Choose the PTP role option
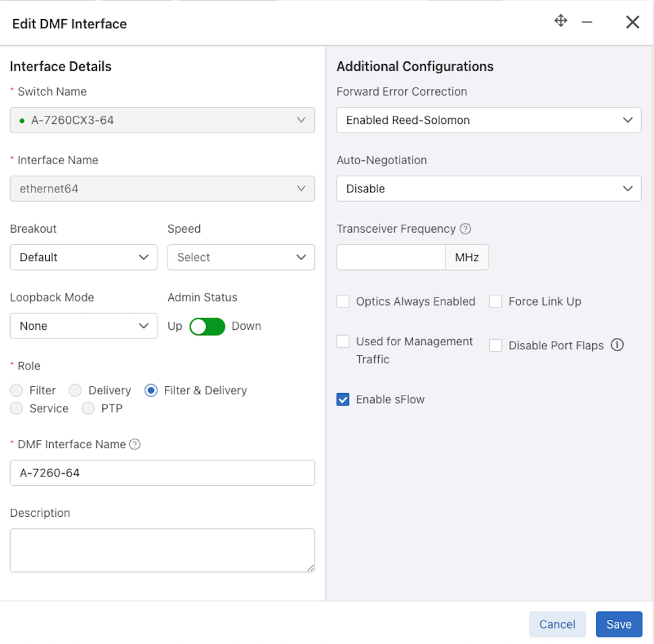 point(88,408)
